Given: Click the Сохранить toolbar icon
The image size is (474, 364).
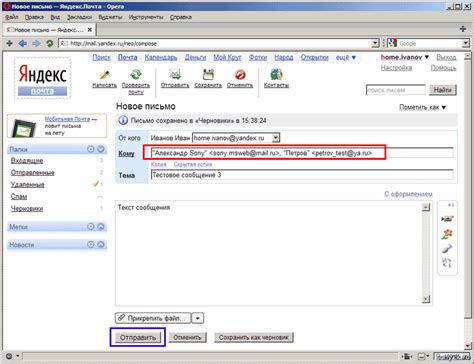Looking at the screenshot, I should pos(208,74).
